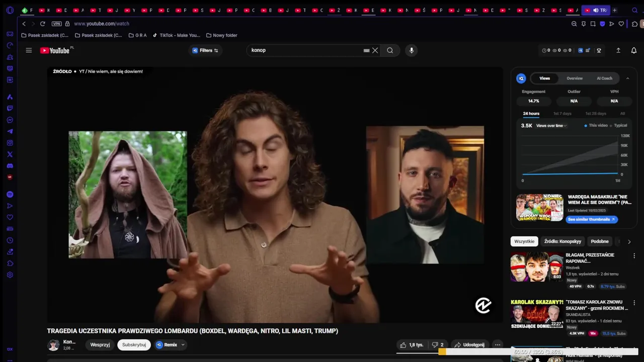Screen dimensions: 644x362
Task: Open the extensions cube icon
Action: (x=635, y=24)
